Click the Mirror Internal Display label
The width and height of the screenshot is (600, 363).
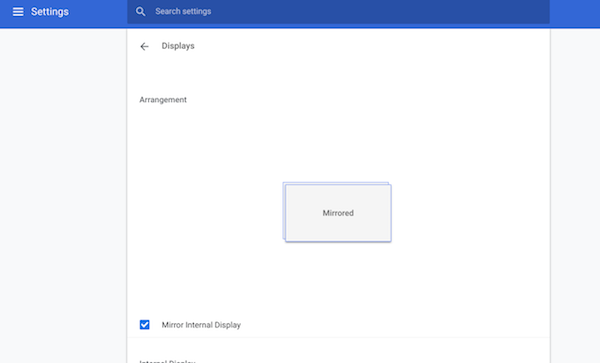point(201,325)
